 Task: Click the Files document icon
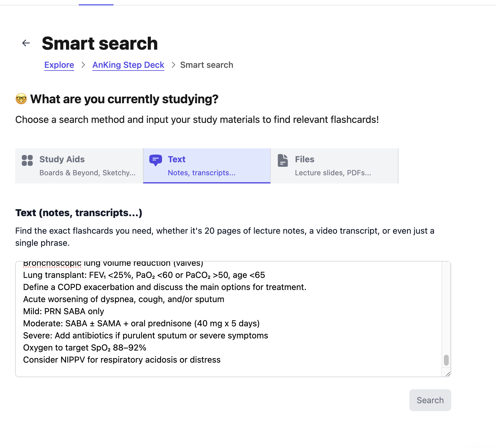click(x=283, y=160)
